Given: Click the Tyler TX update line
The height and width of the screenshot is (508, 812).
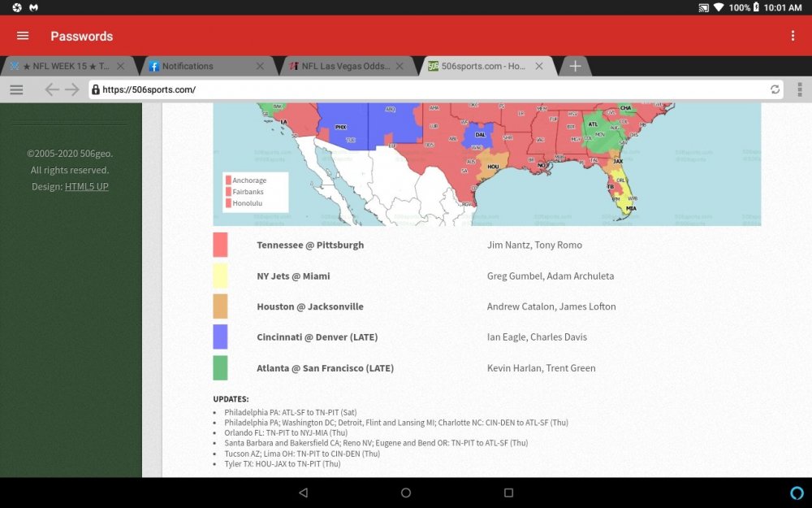Looking at the screenshot, I should coord(283,464).
